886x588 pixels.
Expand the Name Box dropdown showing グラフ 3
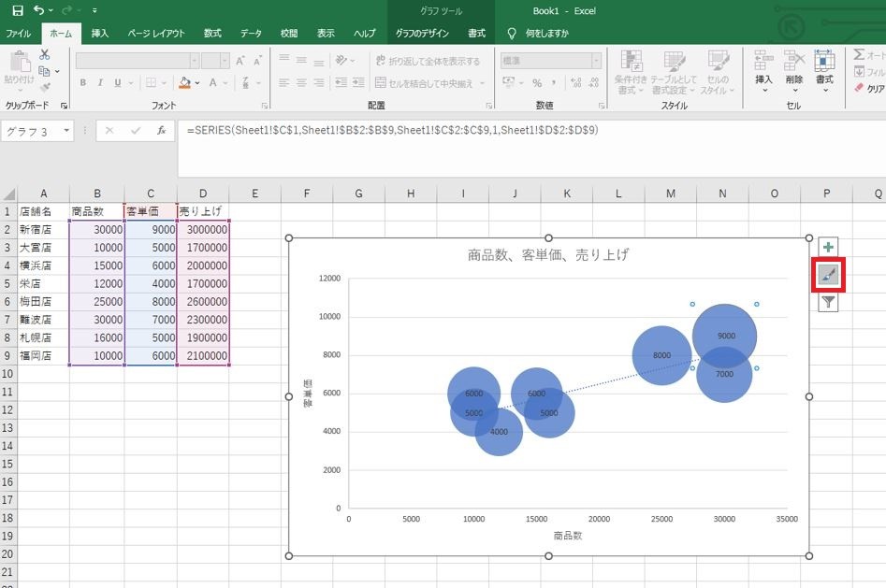tap(66, 131)
